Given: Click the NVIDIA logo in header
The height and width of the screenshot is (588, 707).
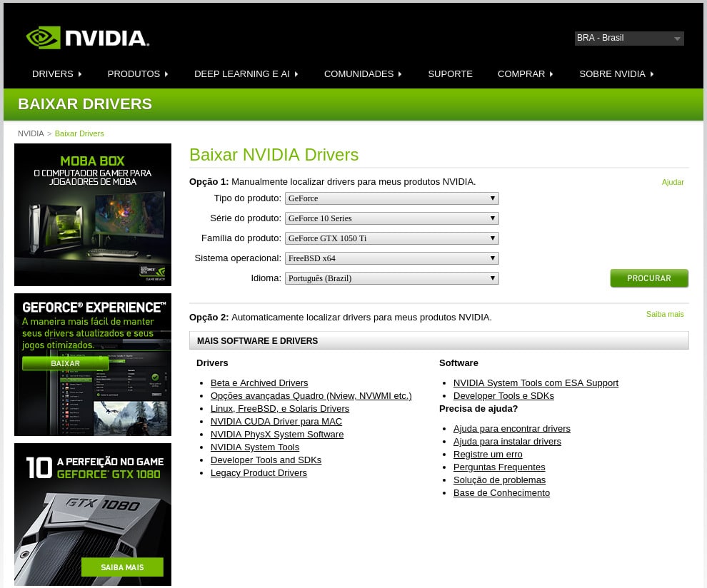Looking at the screenshot, I should click(x=87, y=38).
